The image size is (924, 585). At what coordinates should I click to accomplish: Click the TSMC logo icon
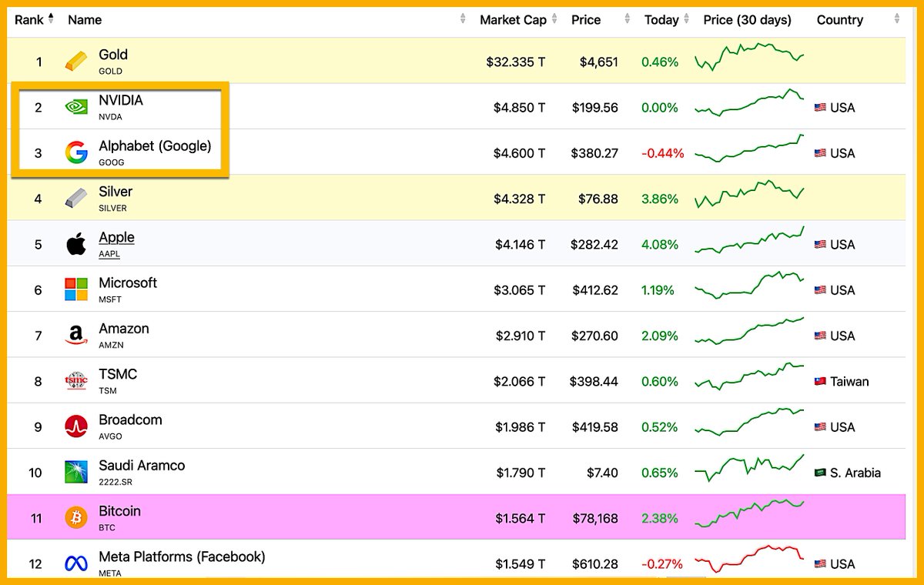tap(76, 380)
